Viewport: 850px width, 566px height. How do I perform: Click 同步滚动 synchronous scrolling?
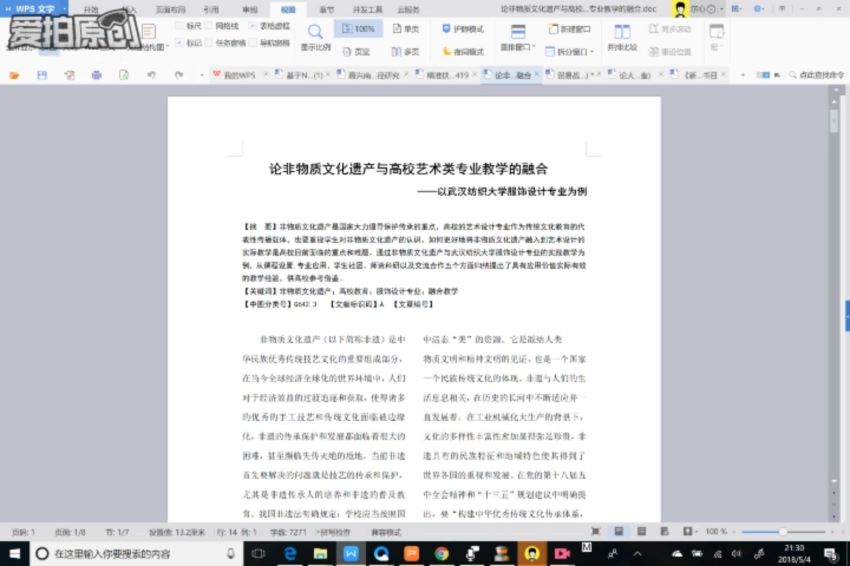[670, 29]
